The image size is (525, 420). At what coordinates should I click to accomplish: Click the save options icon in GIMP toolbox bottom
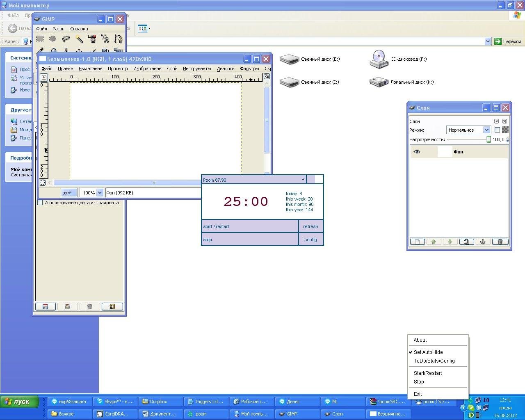coord(46,306)
